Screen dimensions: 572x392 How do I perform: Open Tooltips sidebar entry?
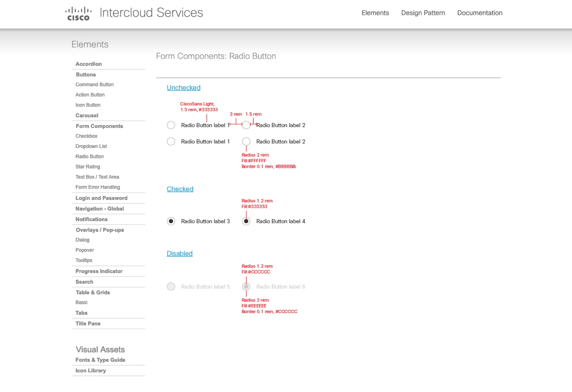84,260
